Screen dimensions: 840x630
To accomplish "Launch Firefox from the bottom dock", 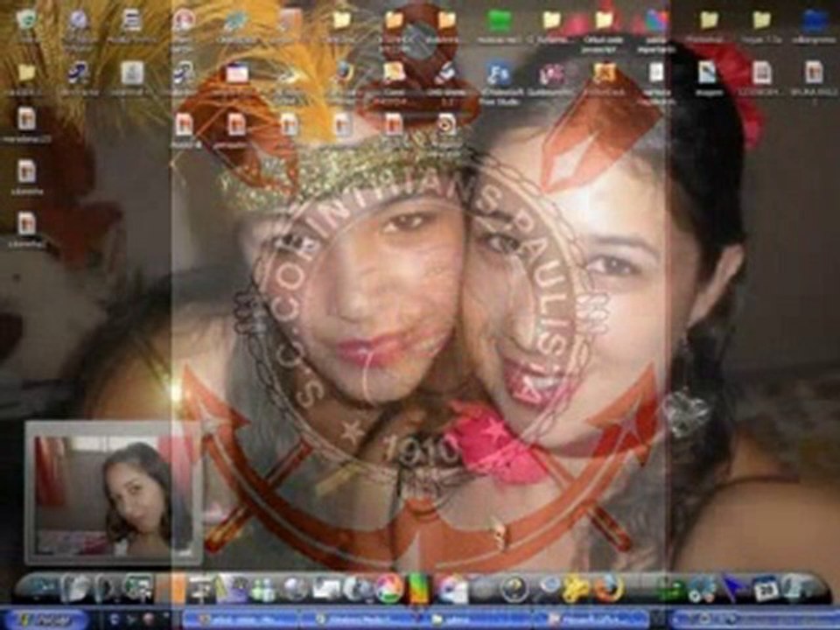I will 609,588.
